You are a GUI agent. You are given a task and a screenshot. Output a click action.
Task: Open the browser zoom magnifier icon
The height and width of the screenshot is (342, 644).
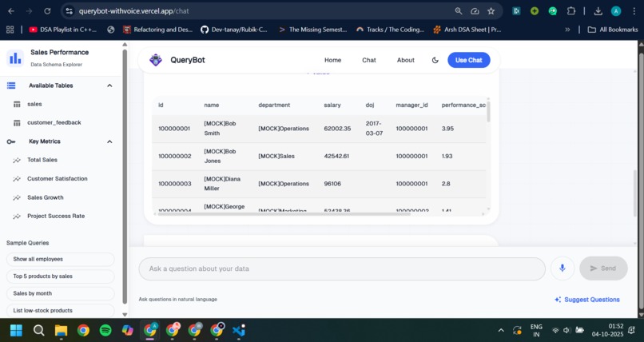coord(459,11)
